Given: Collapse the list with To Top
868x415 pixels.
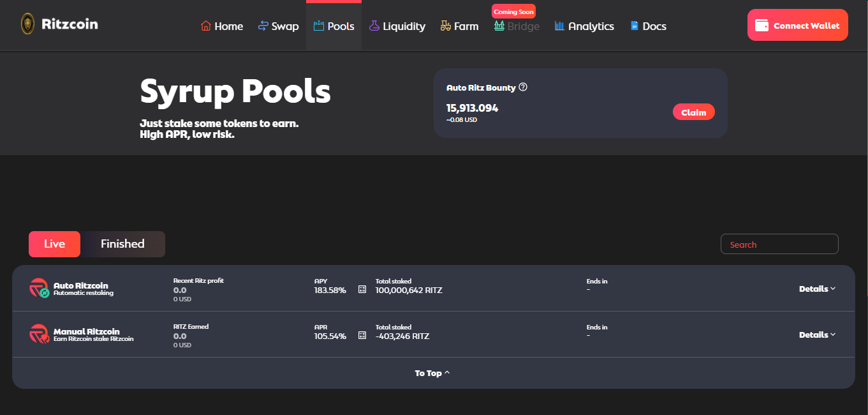Looking at the screenshot, I should click(x=432, y=373).
